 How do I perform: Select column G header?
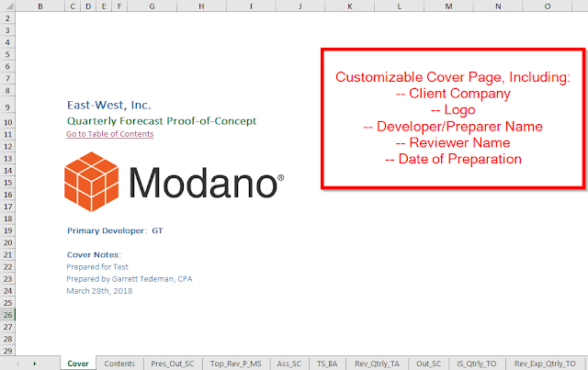coord(152,6)
